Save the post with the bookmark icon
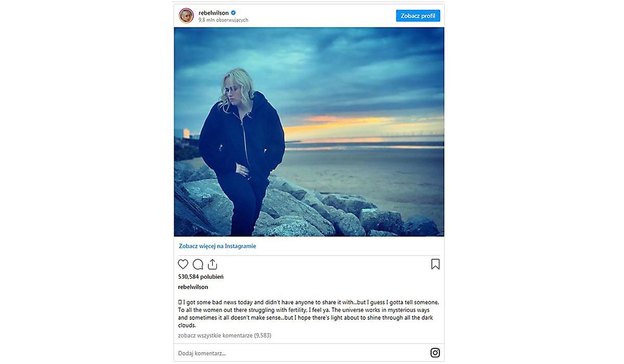 click(435, 264)
